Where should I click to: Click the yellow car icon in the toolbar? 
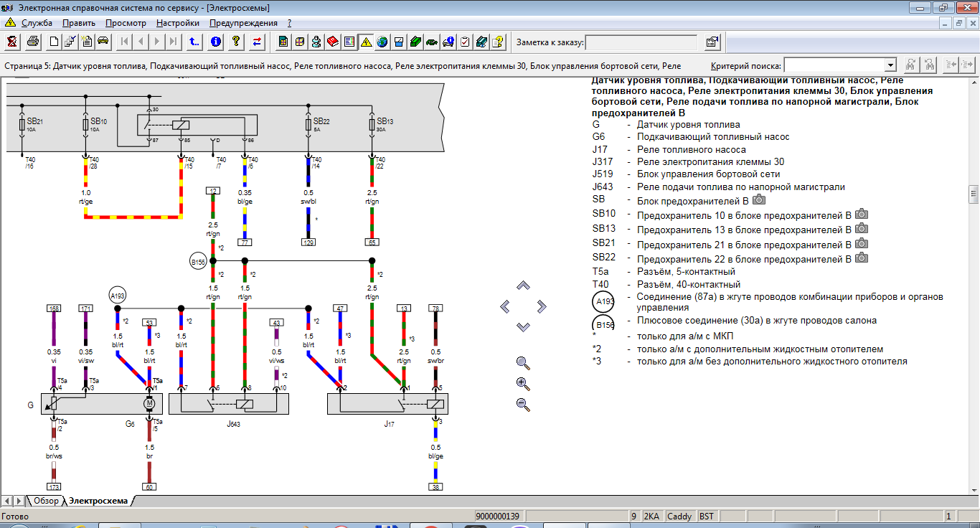[102, 42]
